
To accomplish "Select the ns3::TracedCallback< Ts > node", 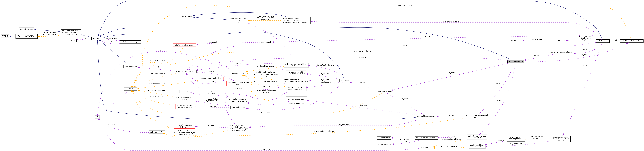I will click(x=516, y=139).
